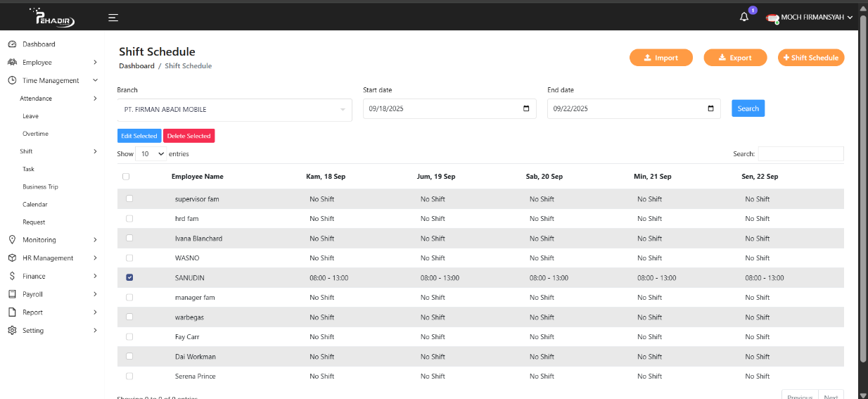
Task: Check the hrd fam row checkbox
Action: 129,218
